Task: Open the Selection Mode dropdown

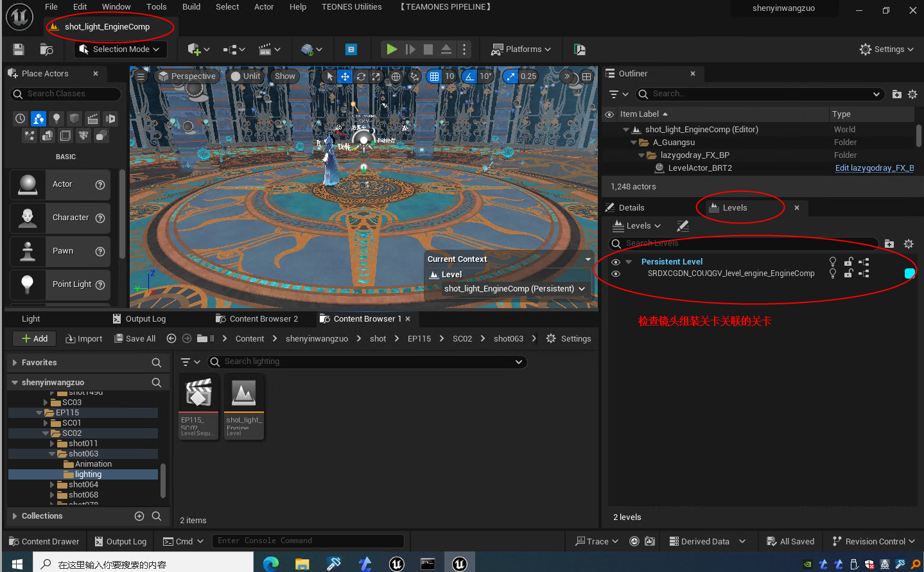Action: (x=120, y=49)
